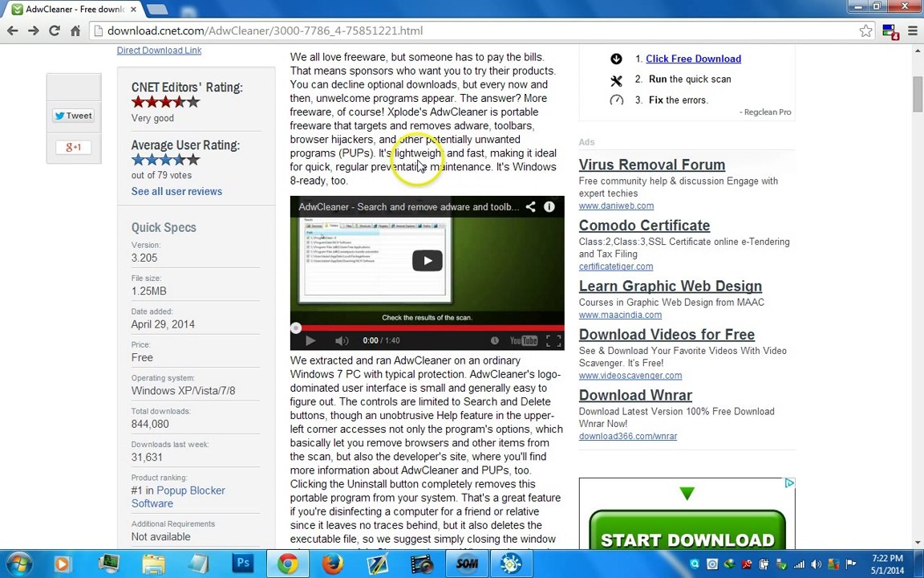Click the scrollbar down arrow
Viewport: 924px width, 578px height.
[x=918, y=543]
